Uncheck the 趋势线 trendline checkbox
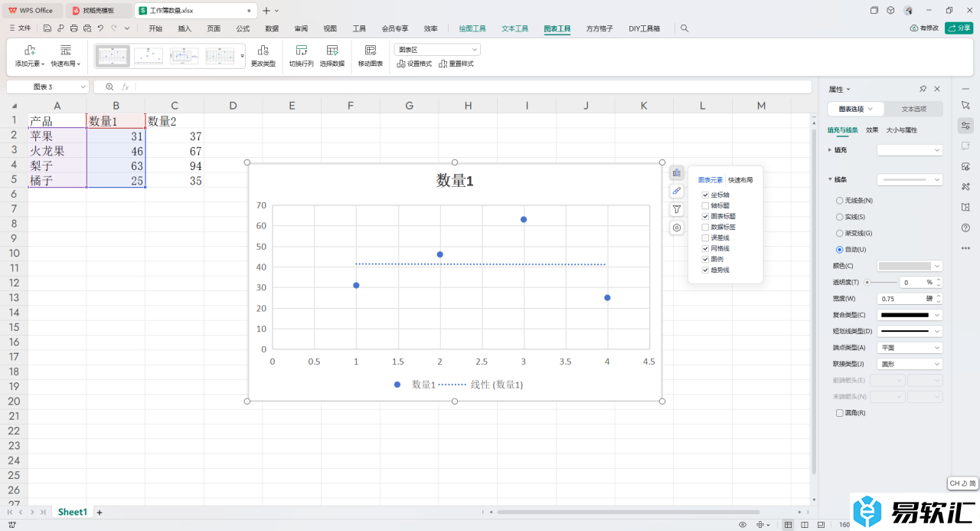This screenshot has width=980, height=531. pos(705,270)
